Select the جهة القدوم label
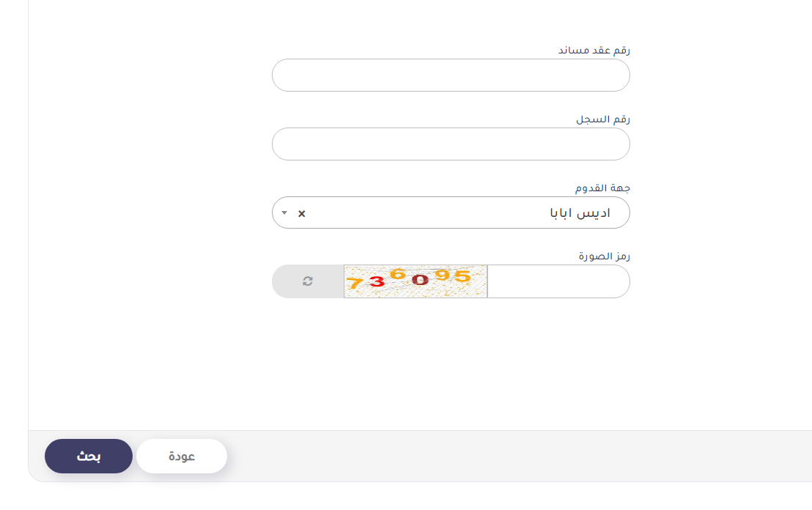Viewport: 812px width, 510px height. pos(602,188)
